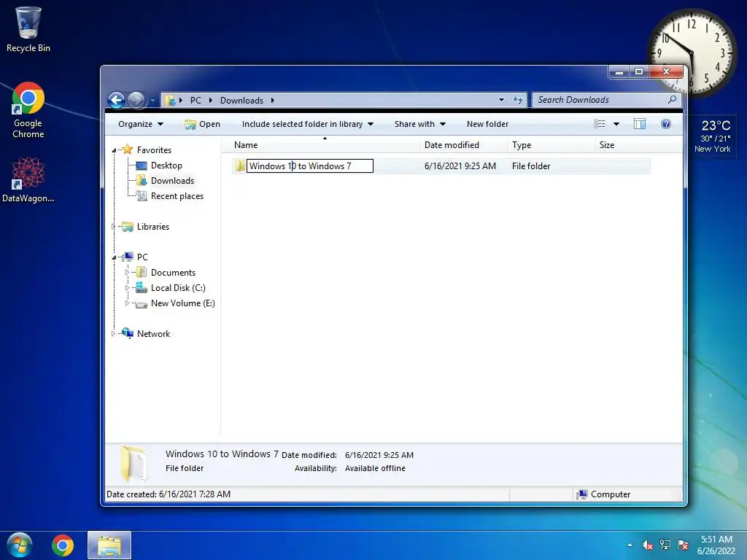Select Favorites in navigation pane

tap(154, 150)
